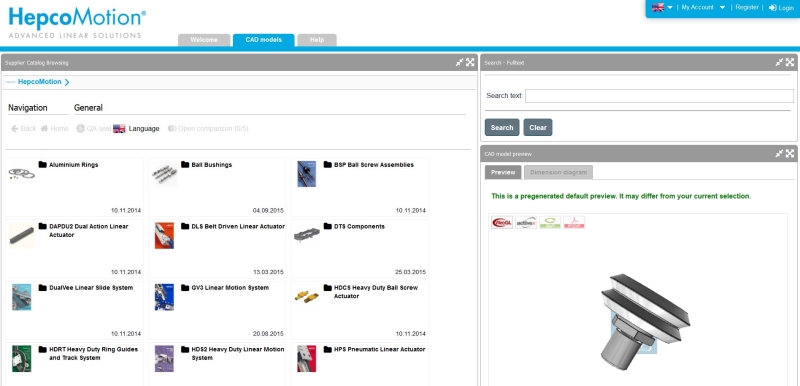The width and height of the screenshot is (800, 386).
Task: Click the Aluminium Rings thumbnail image
Action: pos(22,174)
